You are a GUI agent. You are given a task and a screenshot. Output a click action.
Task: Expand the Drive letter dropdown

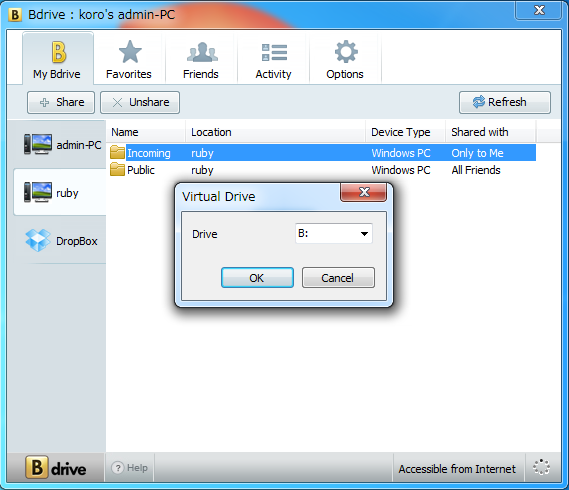(334, 233)
